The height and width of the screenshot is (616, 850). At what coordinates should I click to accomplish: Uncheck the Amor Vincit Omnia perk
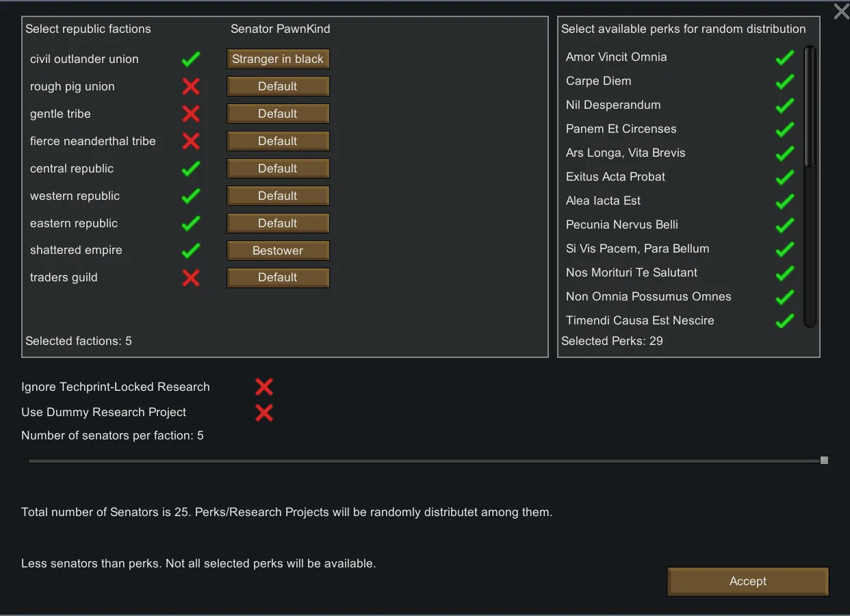point(785,57)
